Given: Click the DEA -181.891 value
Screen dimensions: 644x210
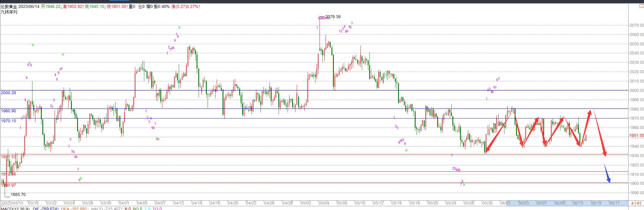Looking at the screenshot, I should 74,209.
